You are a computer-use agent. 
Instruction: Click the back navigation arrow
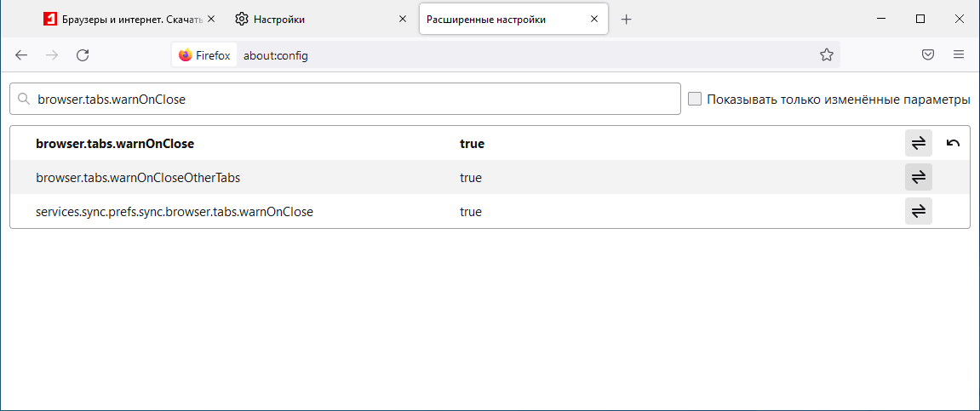21,55
